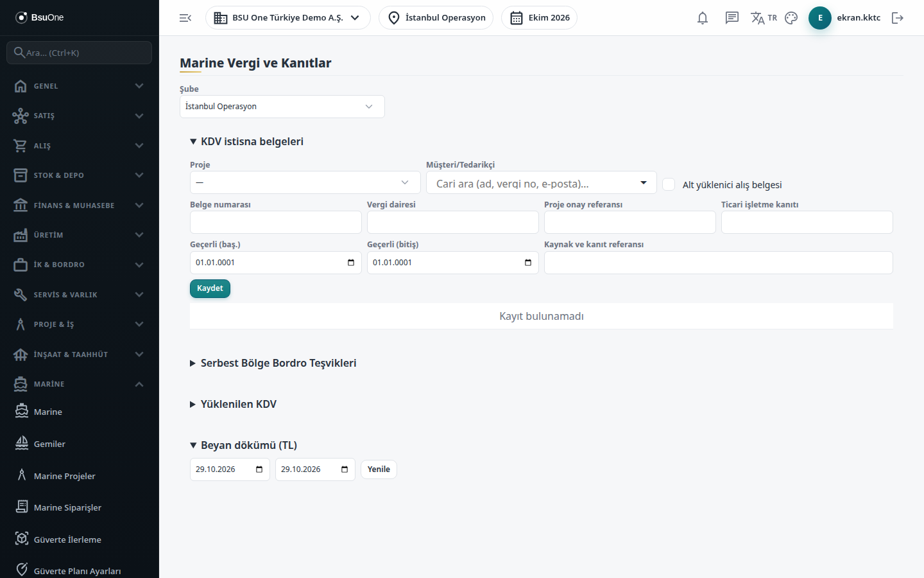Screen dimensions: 924x578
Task: Collapse the sidebar menu toggle icon
Action: (x=185, y=18)
